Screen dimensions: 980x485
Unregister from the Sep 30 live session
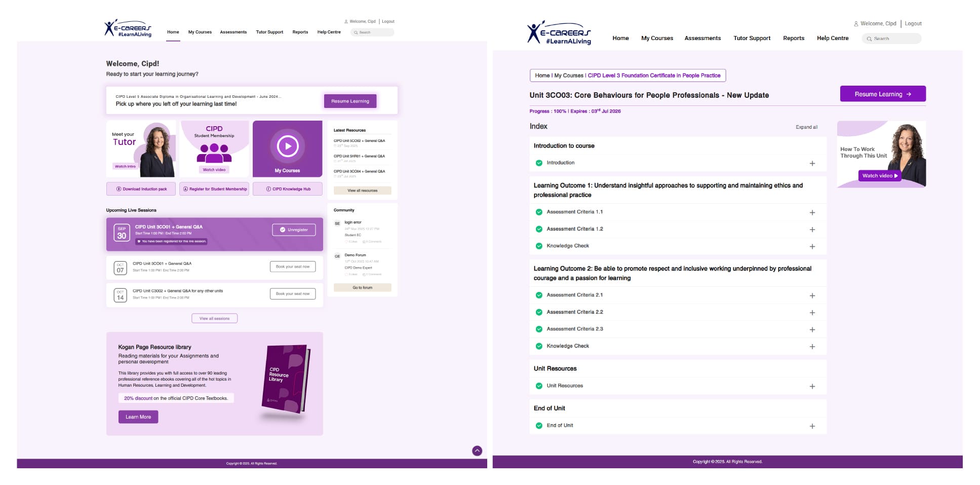click(x=294, y=230)
